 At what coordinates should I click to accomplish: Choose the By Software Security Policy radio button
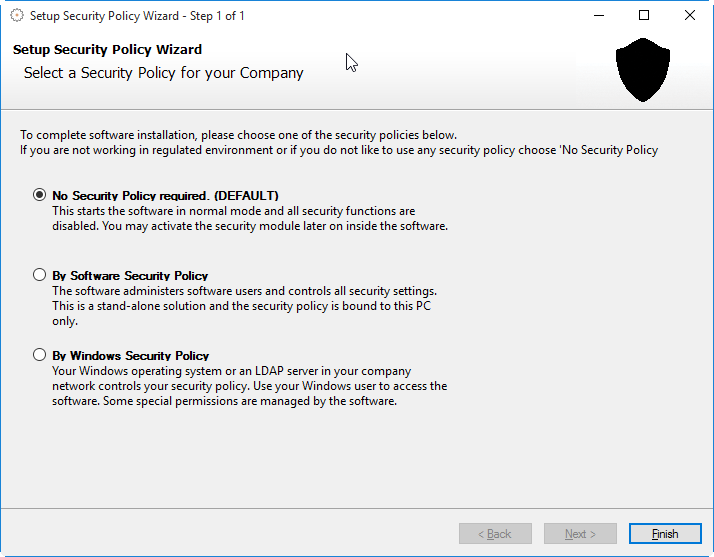pos(40,275)
